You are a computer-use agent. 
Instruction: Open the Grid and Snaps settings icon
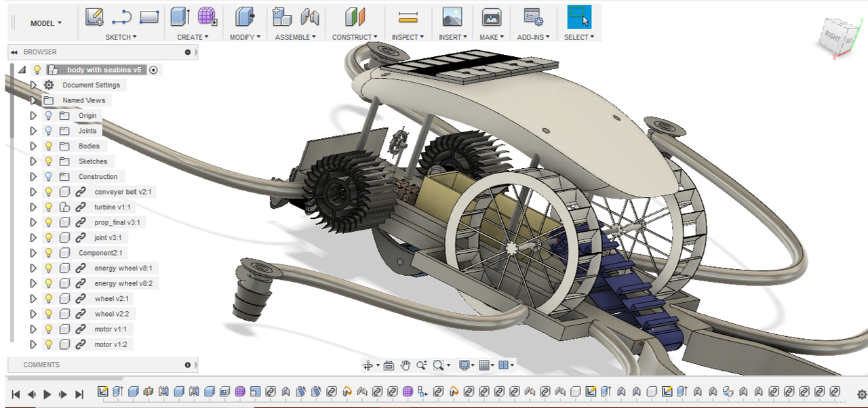coord(484,365)
